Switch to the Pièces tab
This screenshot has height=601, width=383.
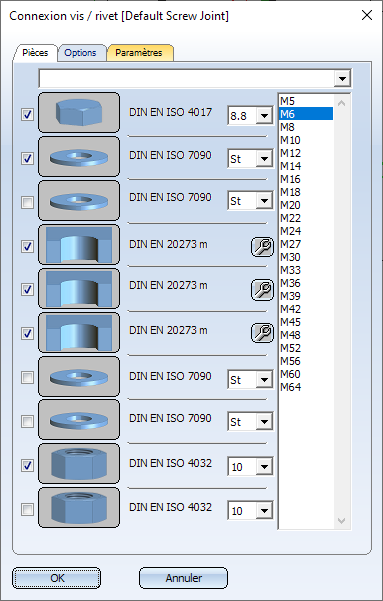[x=35, y=53]
